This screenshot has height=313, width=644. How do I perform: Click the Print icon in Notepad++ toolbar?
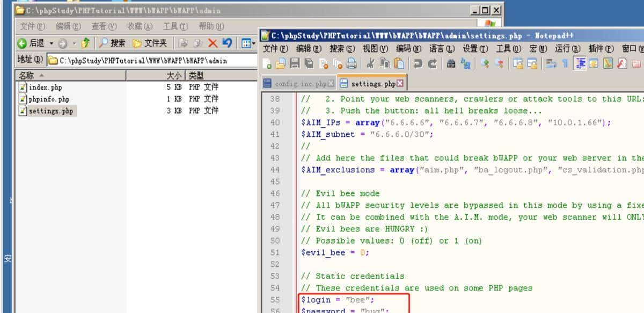pos(352,64)
